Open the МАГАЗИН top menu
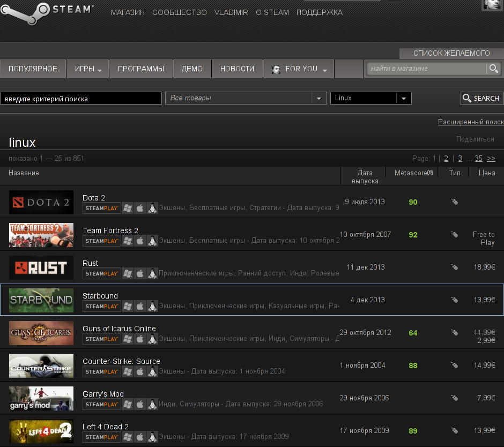The height and width of the screenshot is (447, 504). (128, 12)
